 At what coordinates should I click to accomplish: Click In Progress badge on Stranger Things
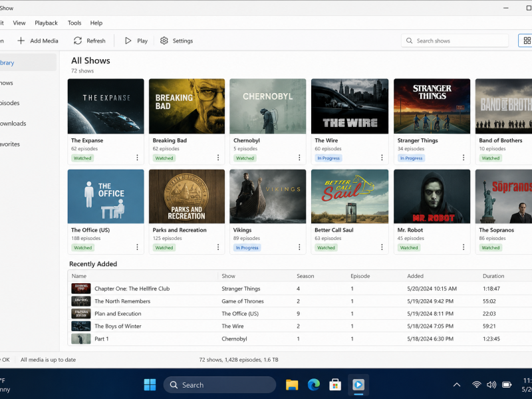tap(411, 158)
